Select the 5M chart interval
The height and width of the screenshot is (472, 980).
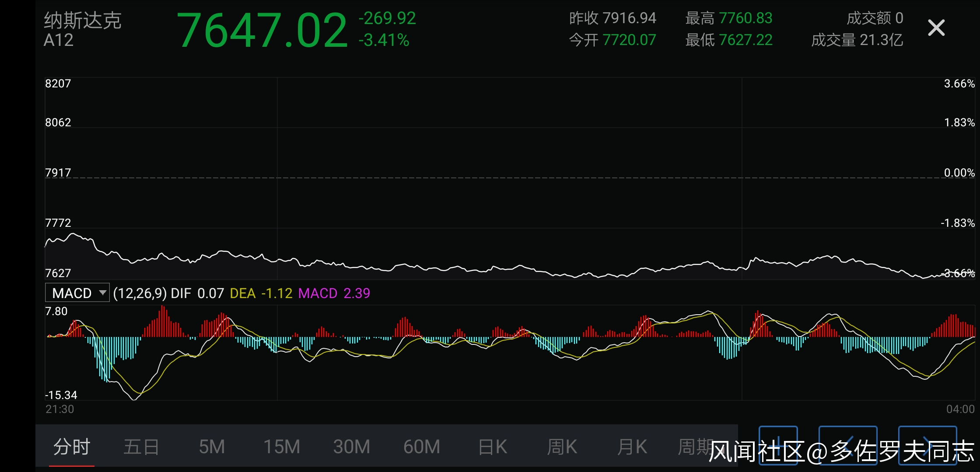(x=212, y=447)
